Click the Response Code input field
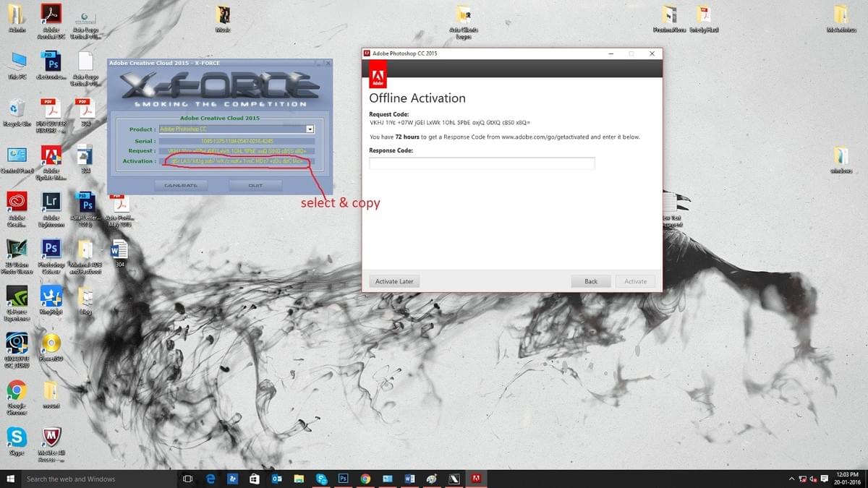This screenshot has width=868, height=488. [x=482, y=163]
